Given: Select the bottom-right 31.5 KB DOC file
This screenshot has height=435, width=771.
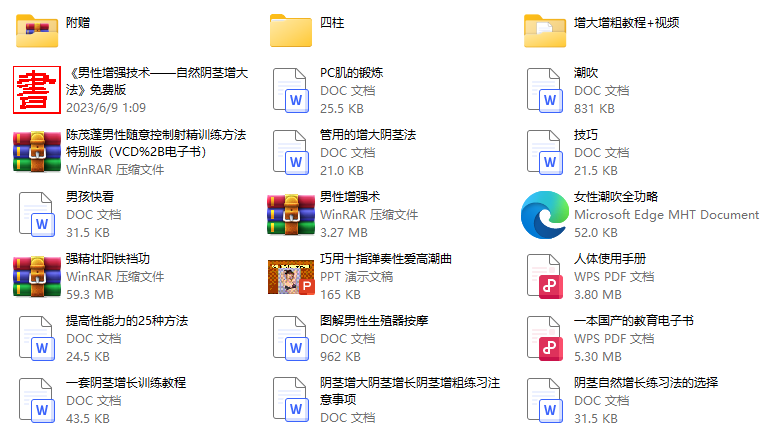Looking at the screenshot, I should point(545,400).
